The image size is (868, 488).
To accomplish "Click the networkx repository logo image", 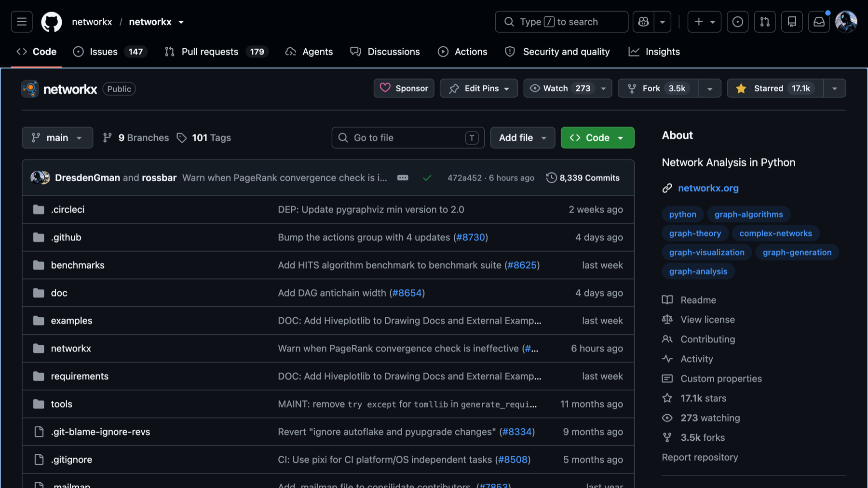I will click(x=30, y=89).
